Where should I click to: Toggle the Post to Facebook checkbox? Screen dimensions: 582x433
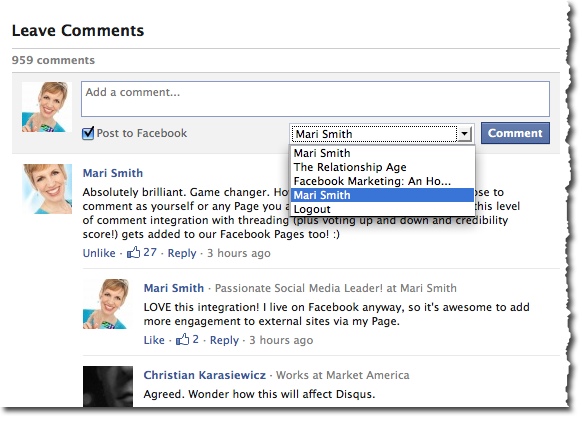(88, 133)
